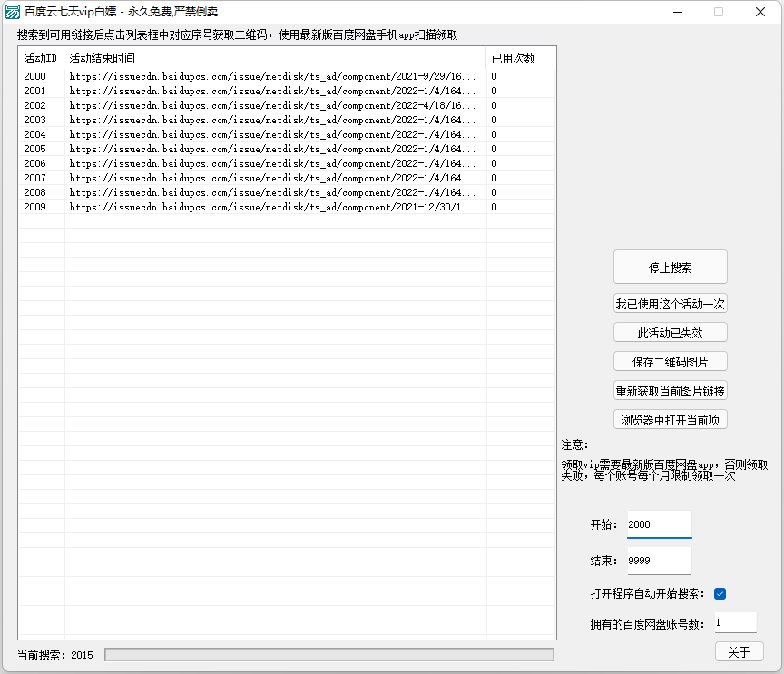The width and height of the screenshot is (784, 674).
Task: Enable auto-search on program start checkbox
Action: click(719, 593)
